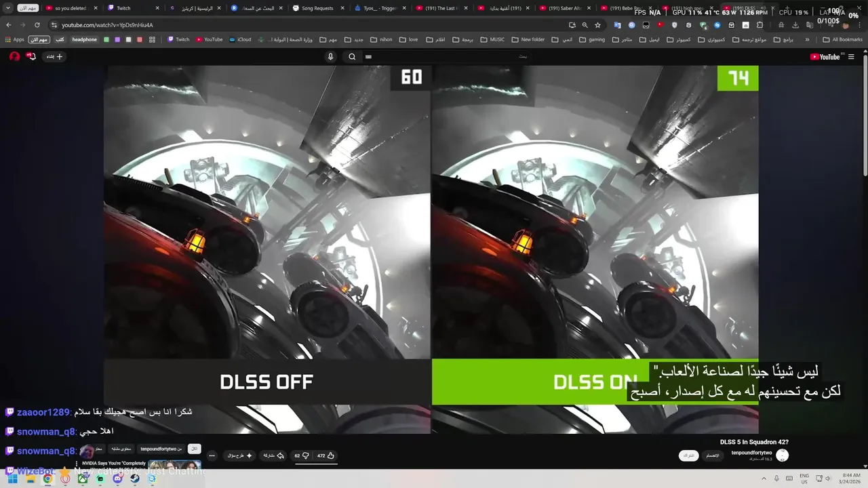Dislike the video with thumbs down
The width and height of the screenshot is (868, 488).
click(x=302, y=455)
